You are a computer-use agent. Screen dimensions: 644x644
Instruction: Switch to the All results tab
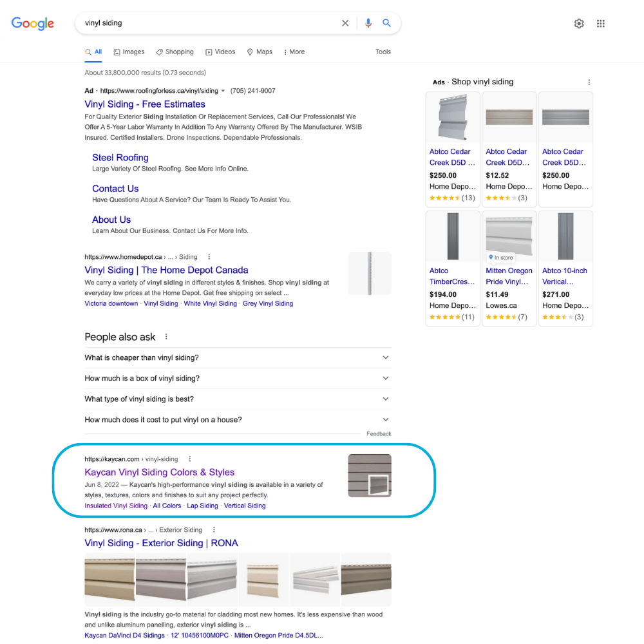[93, 52]
